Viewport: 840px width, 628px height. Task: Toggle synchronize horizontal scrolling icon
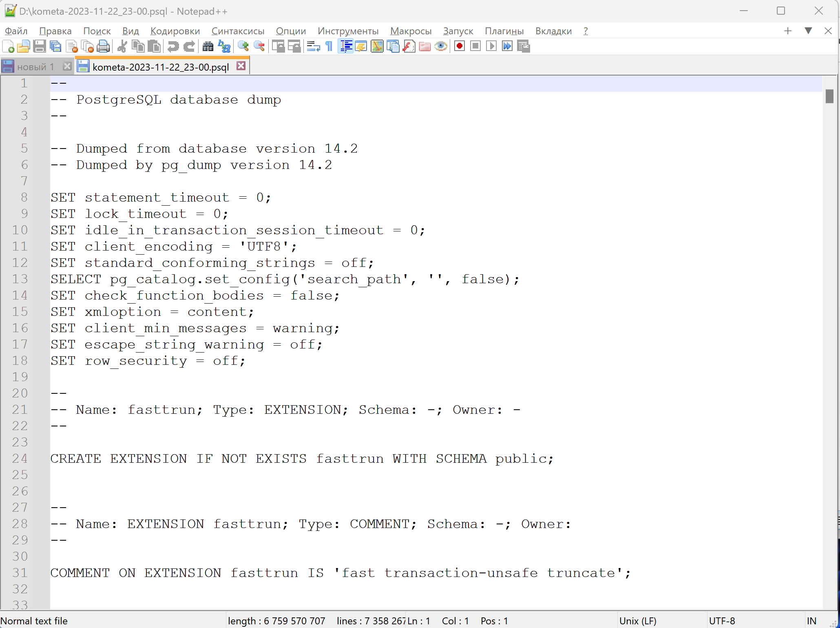pyautogui.click(x=294, y=47)
